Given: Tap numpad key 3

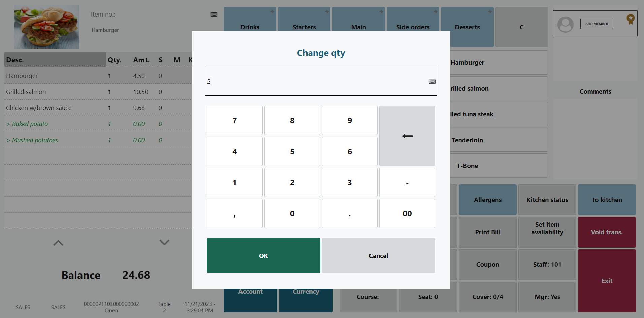Looking at the screenshot, I should pos(350,182).
